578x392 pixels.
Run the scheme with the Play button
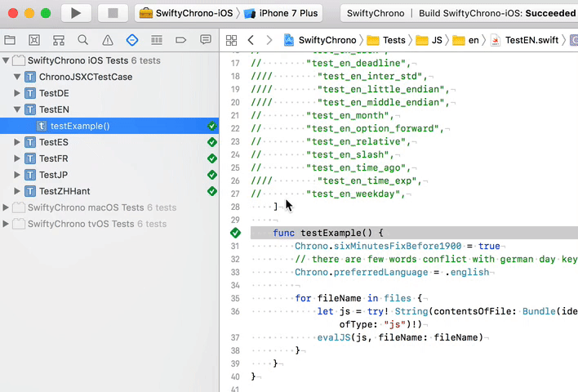pyautogui.click(x=76, y=13)
